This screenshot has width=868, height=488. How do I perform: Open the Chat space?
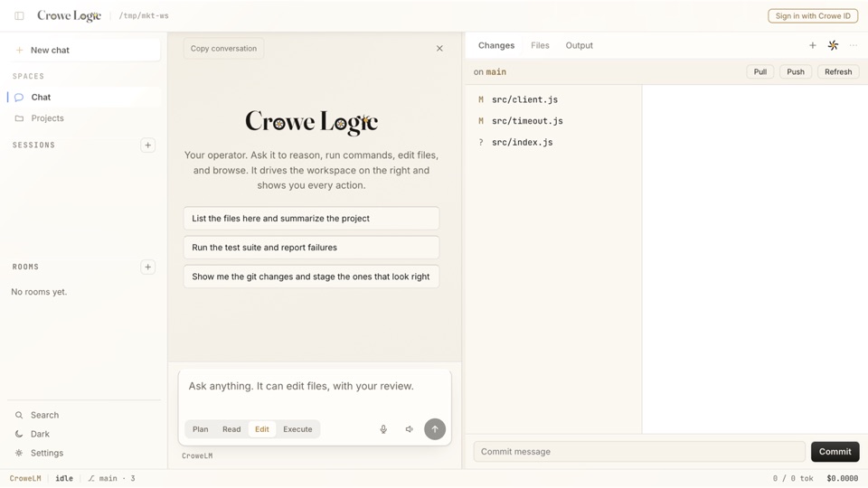84,97
